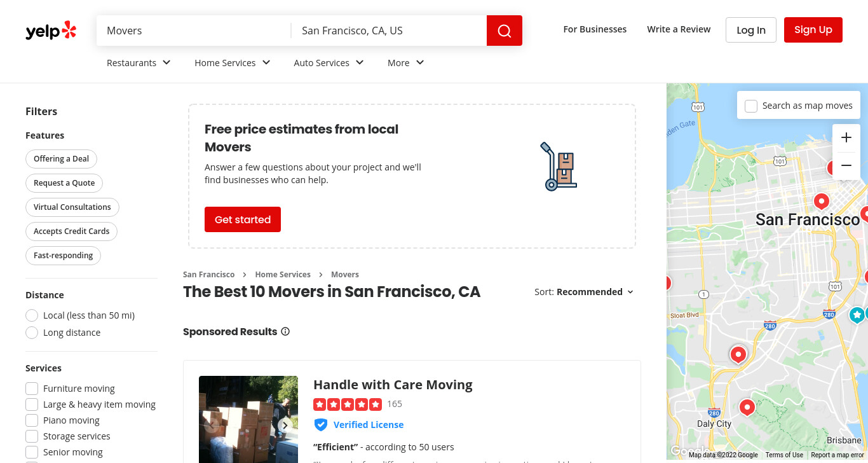
Task: Open Sort: Recommended dropdown
Action: 584,292
